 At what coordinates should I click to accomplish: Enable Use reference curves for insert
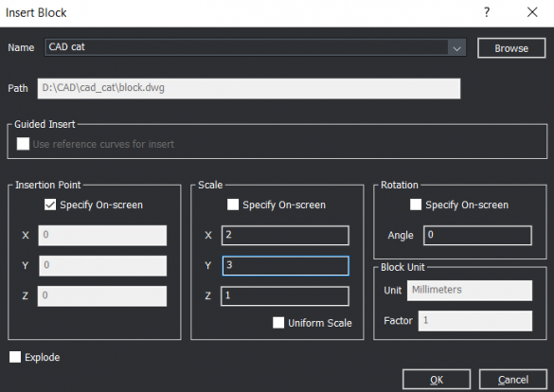(x=24, y=144)
